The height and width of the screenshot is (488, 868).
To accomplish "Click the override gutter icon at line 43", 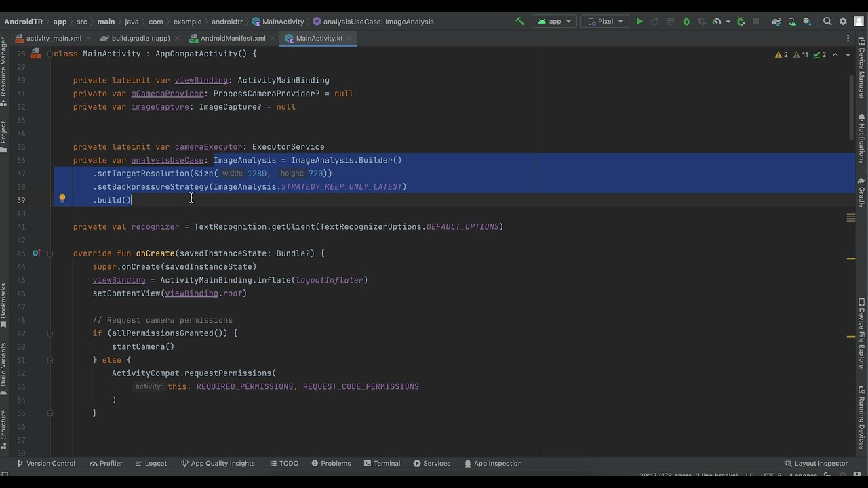I will pos(36,253).
